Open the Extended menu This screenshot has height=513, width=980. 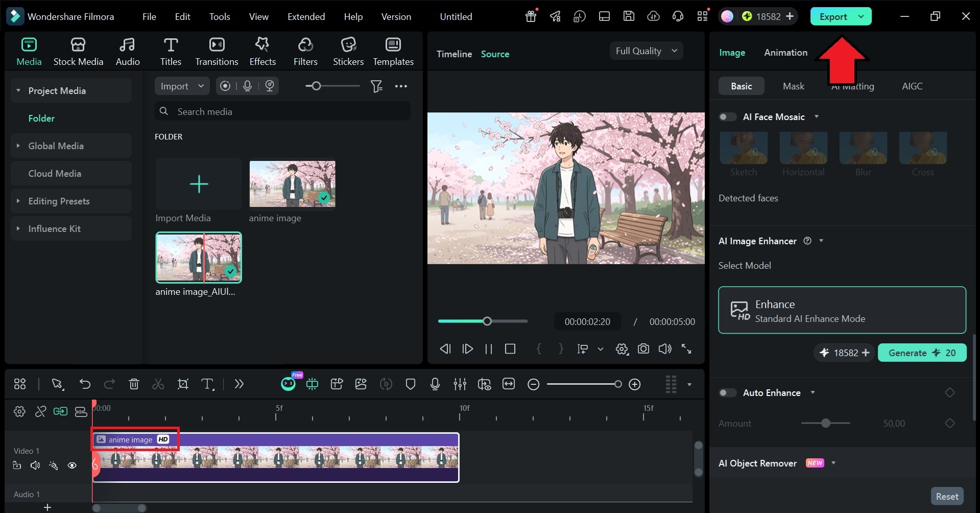pos(306,16)
